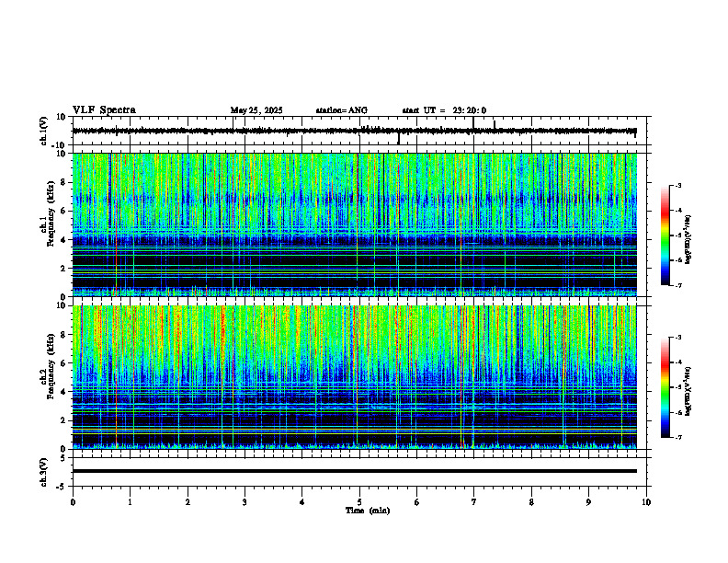Click time axis tick label "9"
The height and width of the screenshot is (563, 728).
pos(588,502)
